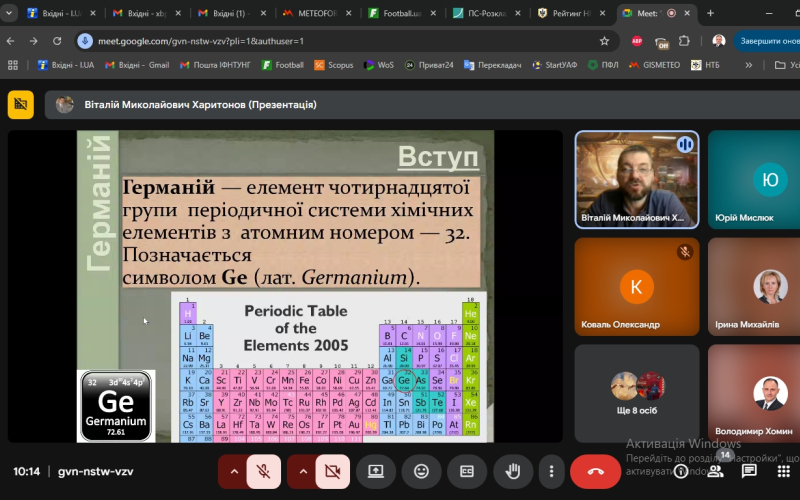
Task: Open the bookmarks apps grid icon
Action: [13, 65]
